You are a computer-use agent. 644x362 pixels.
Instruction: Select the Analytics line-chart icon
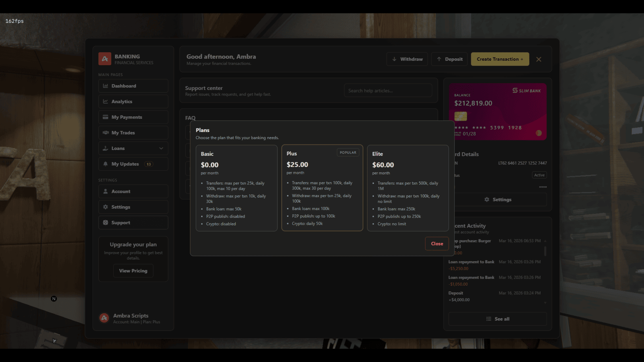click(x=105, y=101)
